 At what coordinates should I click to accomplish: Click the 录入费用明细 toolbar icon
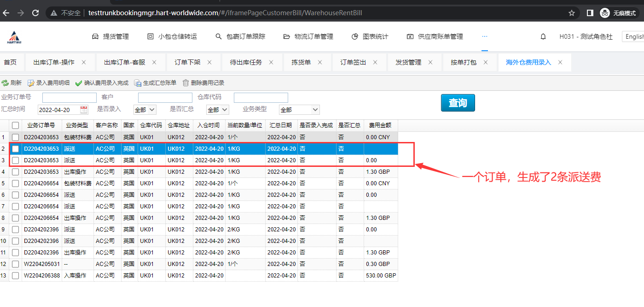(31, 83)
